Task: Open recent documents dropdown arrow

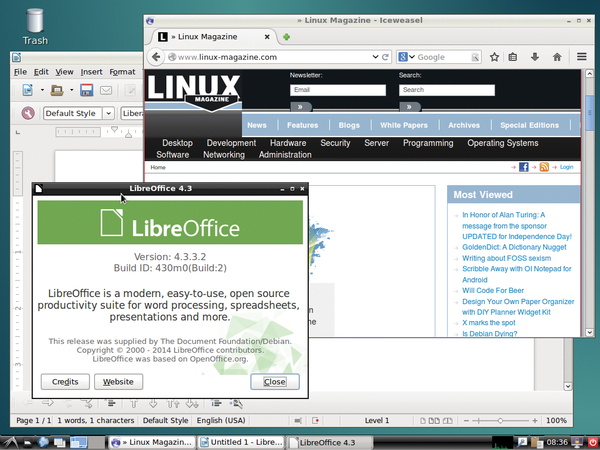Action: (x=72, y=90)
